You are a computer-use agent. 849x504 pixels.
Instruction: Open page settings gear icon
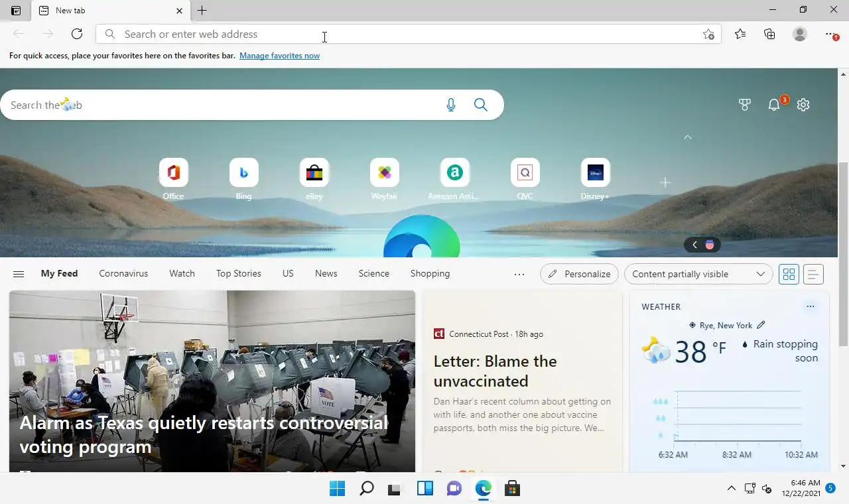point(803,105)
